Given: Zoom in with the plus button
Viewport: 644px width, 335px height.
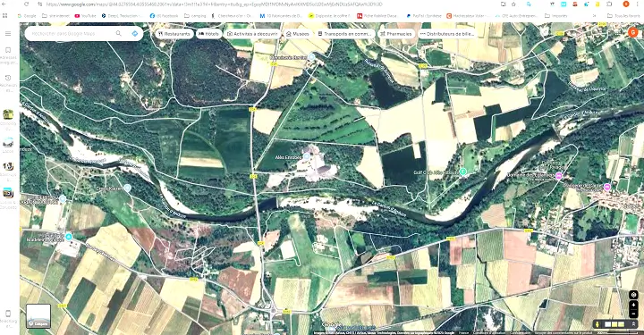Looking at the screenshot, I should [x=633, y=306].
